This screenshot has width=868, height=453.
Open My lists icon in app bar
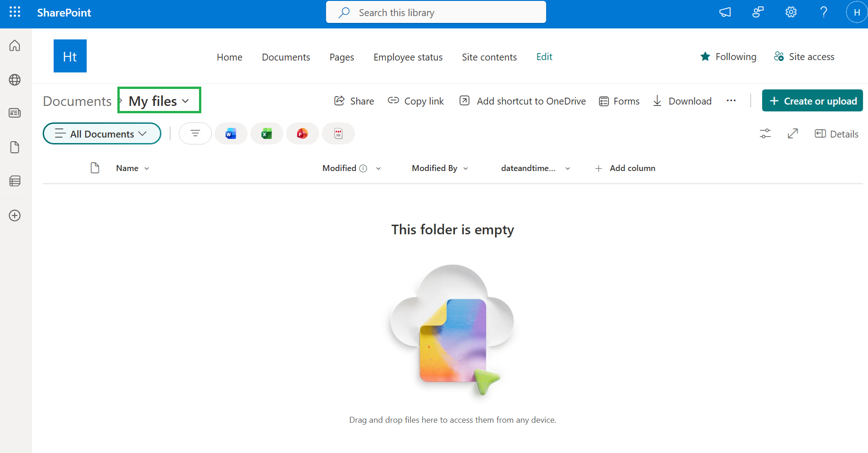15,181
